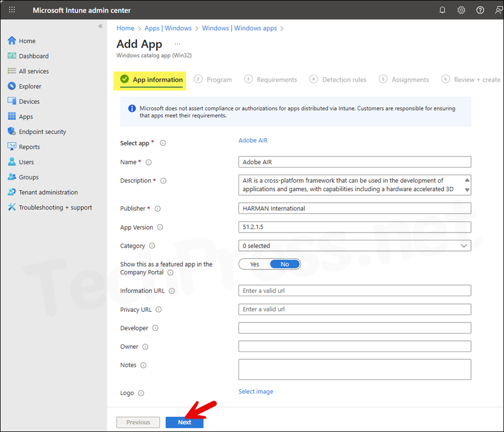Switch to the Assignments step tab
Screen dimensions: 504x432
pos(404,79)
